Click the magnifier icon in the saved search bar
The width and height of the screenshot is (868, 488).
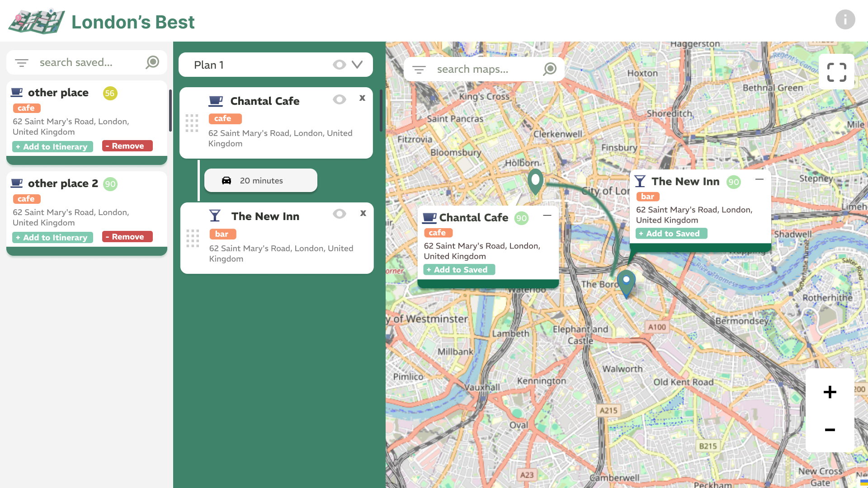click(x=152, y=63)
